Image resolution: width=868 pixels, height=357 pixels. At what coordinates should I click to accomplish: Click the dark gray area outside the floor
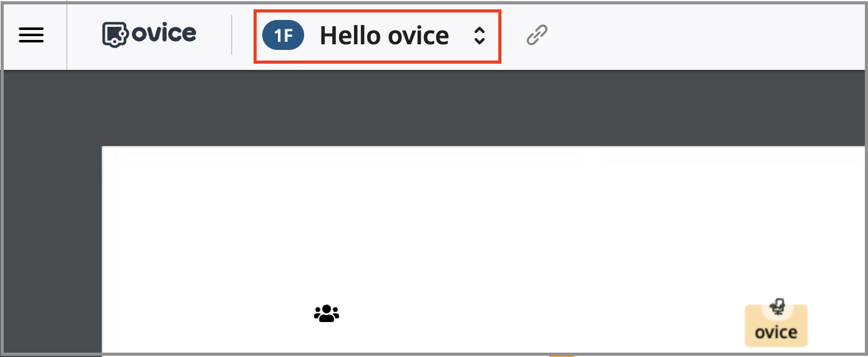click(437, 106)
